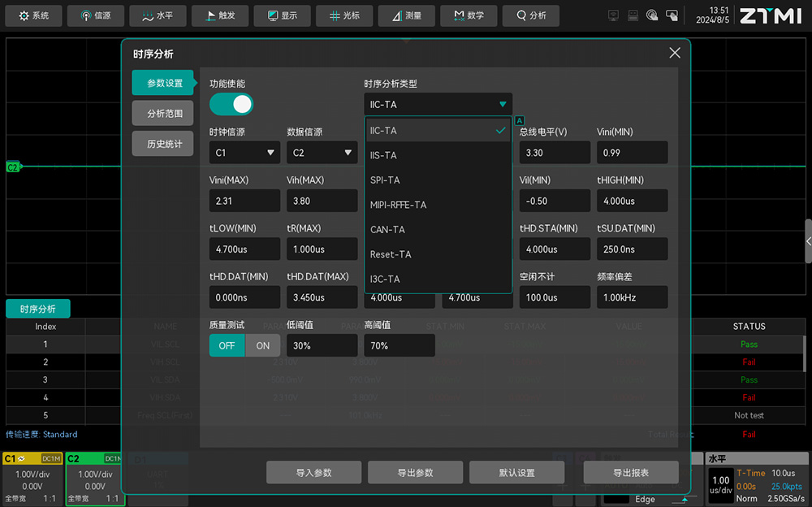812x507 pixels.
Task: Collapse the 时序分析类型 IIC-TA combo box
Action: point(438,104)
